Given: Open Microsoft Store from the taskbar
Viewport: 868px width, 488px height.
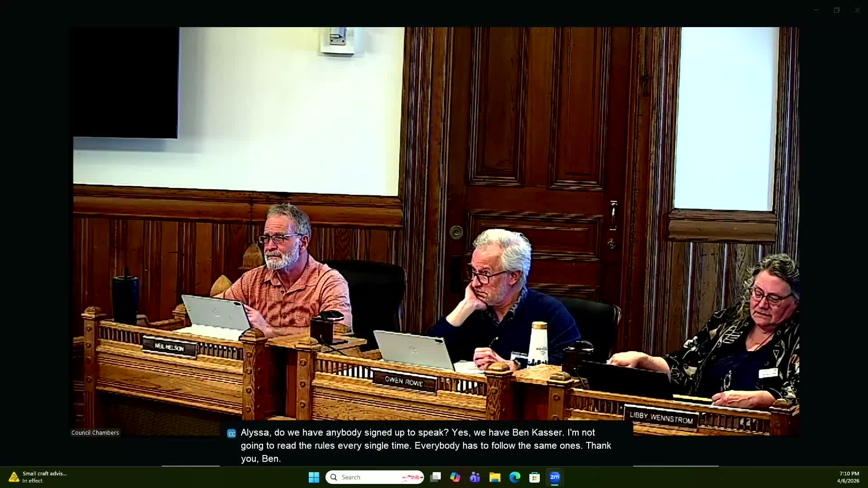Looking at the screenshot, I should point(534,477).
